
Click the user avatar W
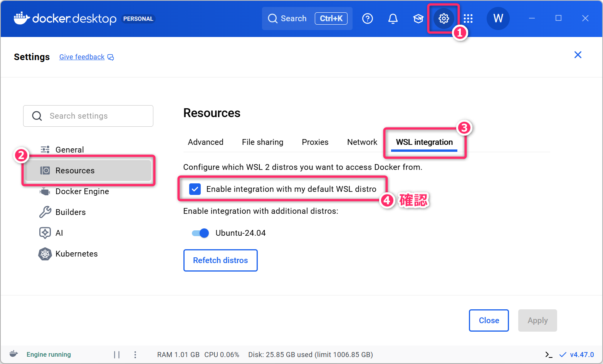tap(498, 18)
